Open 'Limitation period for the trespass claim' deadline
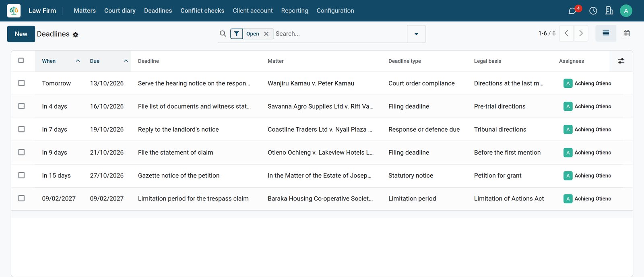The image size is (644, 277). 193,198
